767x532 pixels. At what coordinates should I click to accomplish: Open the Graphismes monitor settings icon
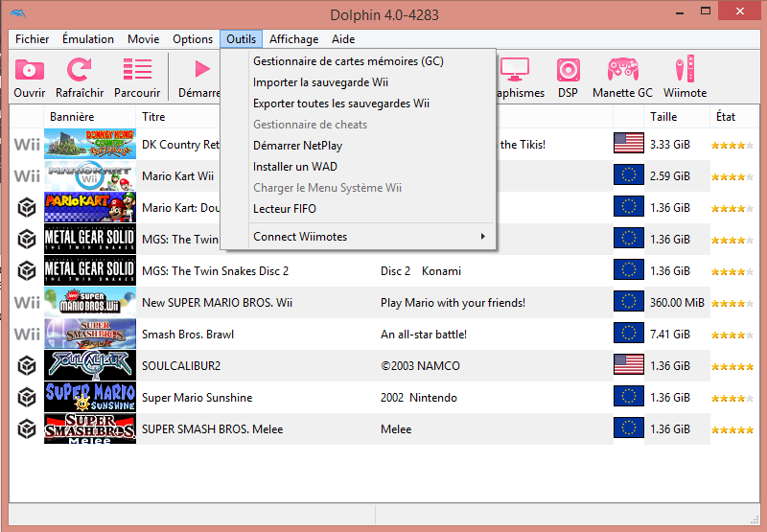point(515,69)
